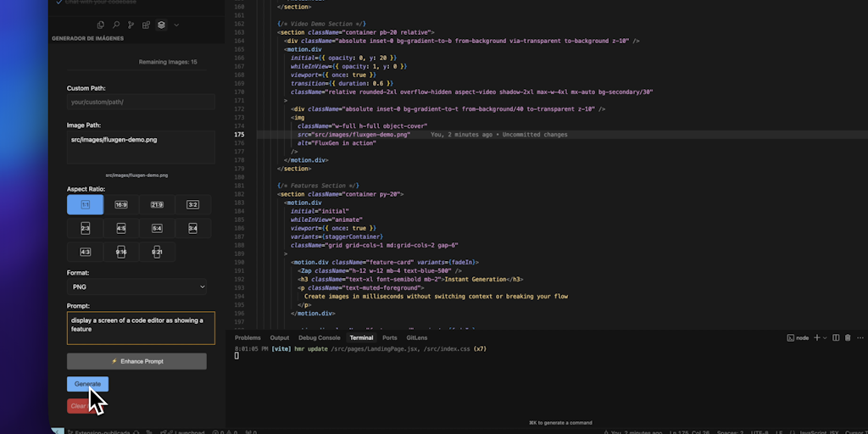Open the Explorer files icon
This screenshot has width=868, height=434.
coord(101,25)
